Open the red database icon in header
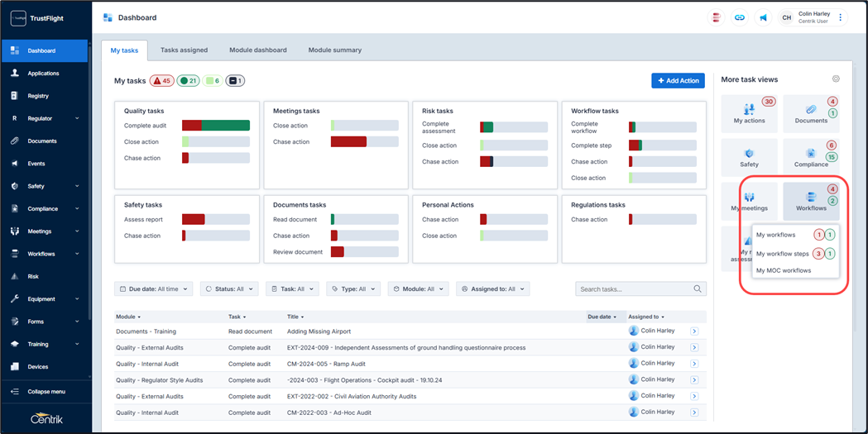The image size is (868, 434). pyautogui.click(x=717, y=17)
